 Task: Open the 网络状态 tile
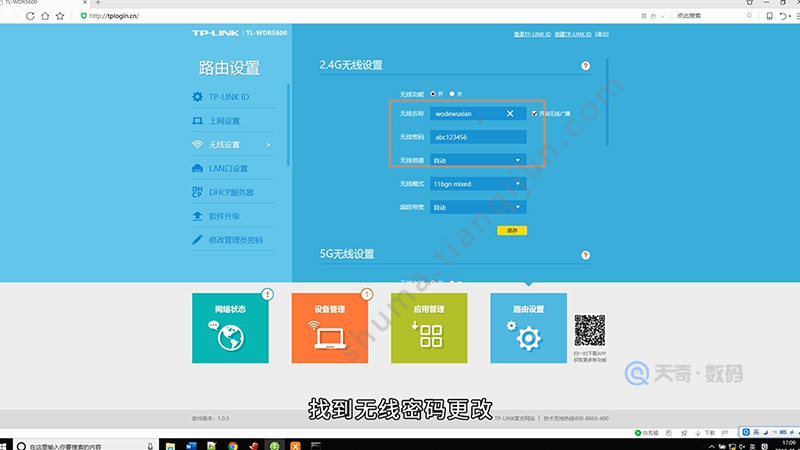(230, 328)
